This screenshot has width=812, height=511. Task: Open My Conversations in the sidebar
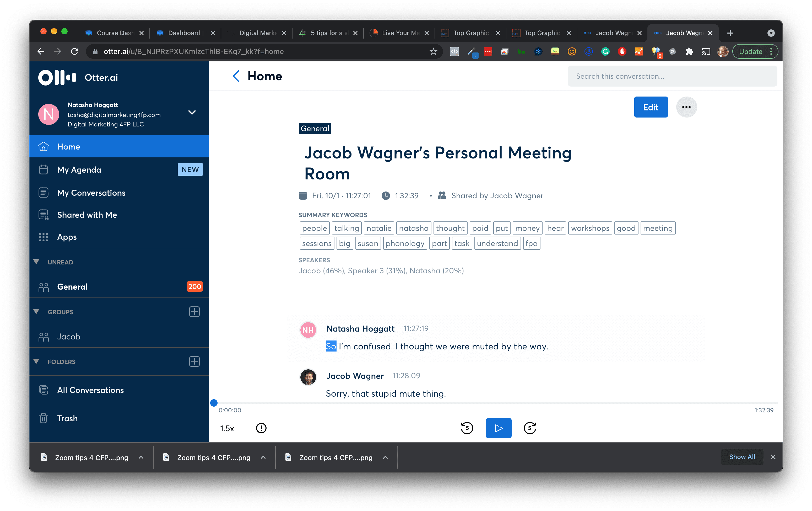tap(119, 192)
